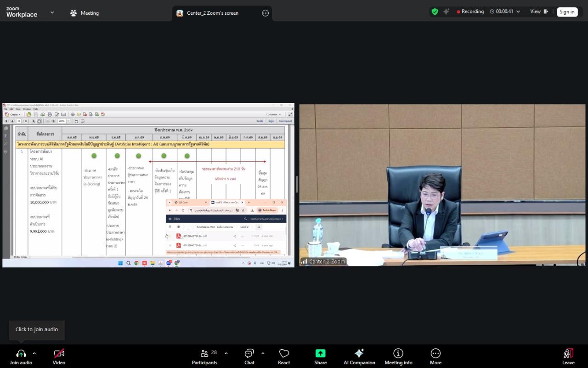588x368 pixels.
Task: Expand the Chat options chevron
Action: tap(263, 353)
